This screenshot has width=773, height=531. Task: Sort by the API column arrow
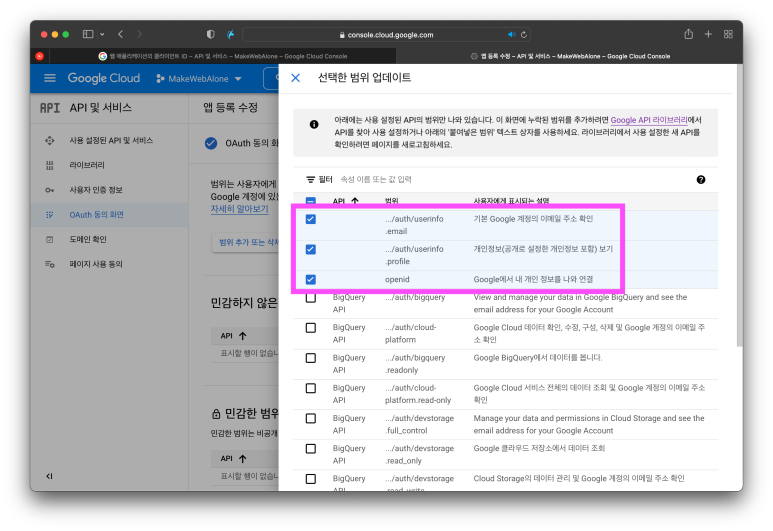(355, 201)
